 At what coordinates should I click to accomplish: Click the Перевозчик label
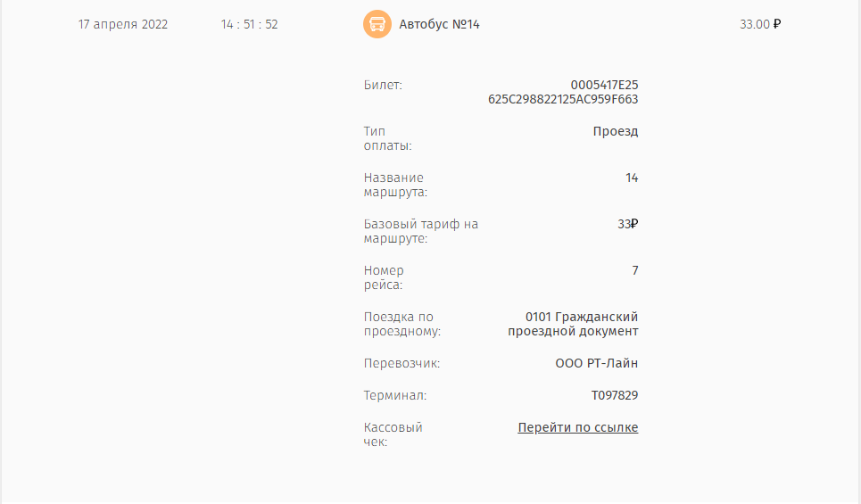click(402, 363)
